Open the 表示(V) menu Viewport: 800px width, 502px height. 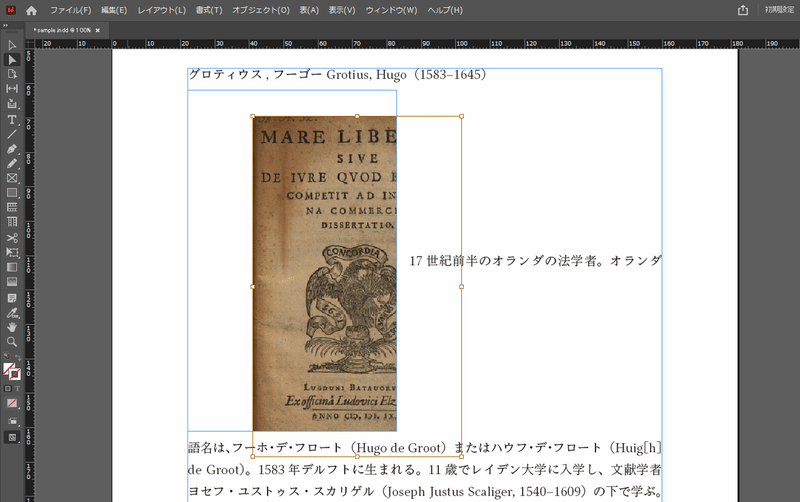(342, 10)
